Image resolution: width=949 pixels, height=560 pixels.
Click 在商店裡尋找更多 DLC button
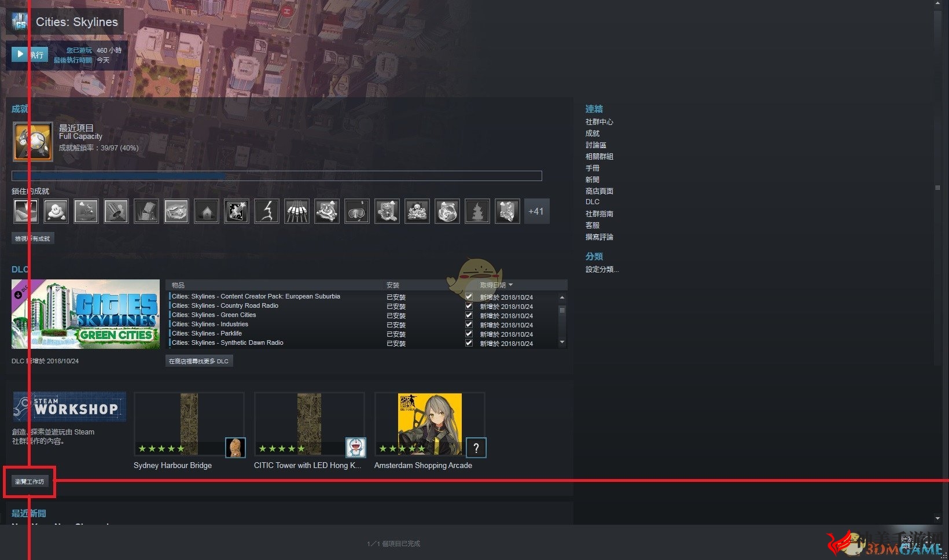tap(199, 361)
